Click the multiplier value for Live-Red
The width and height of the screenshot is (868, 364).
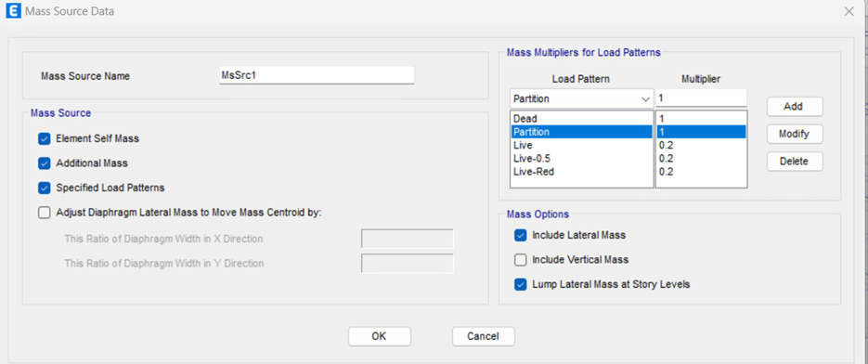click(702, 172)
